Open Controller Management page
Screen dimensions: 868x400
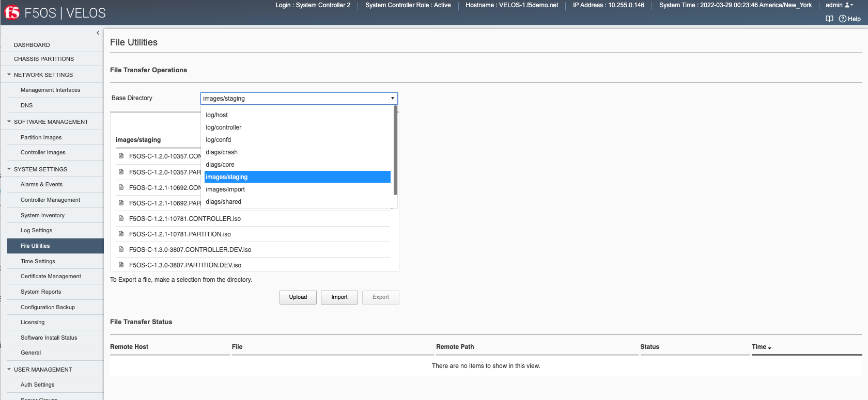point(51,200)
